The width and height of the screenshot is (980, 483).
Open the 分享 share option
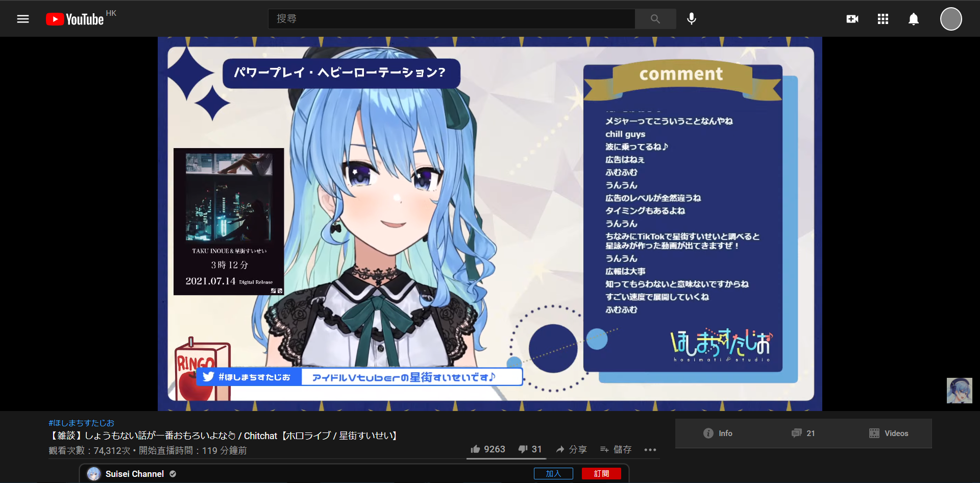[x=571, y=449]
